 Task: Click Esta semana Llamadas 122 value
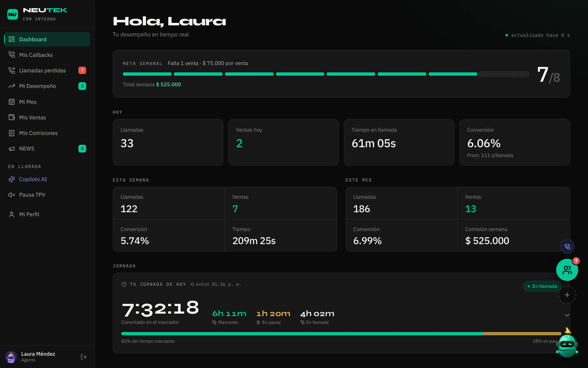(129, 209)
